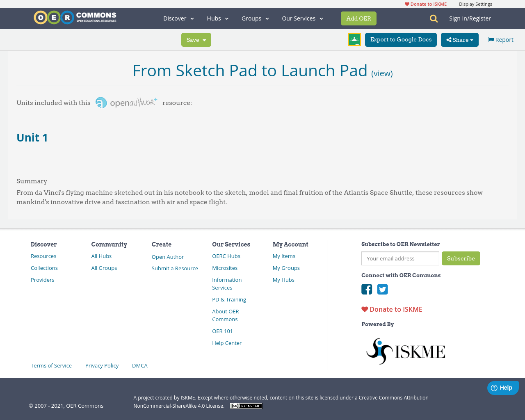525x420 pixels.
Task: Open the Help widget
Action: 502,387
